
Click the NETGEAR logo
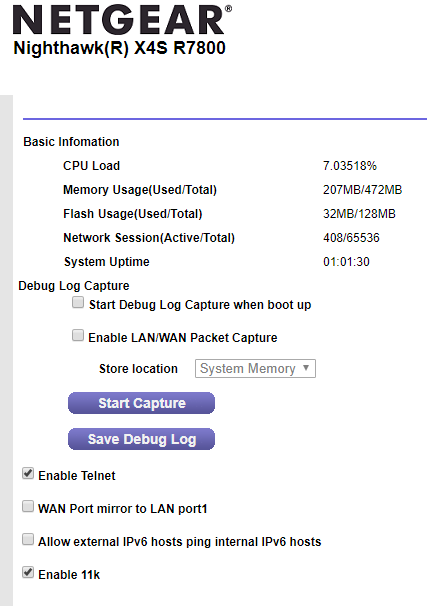click(122, 20)
